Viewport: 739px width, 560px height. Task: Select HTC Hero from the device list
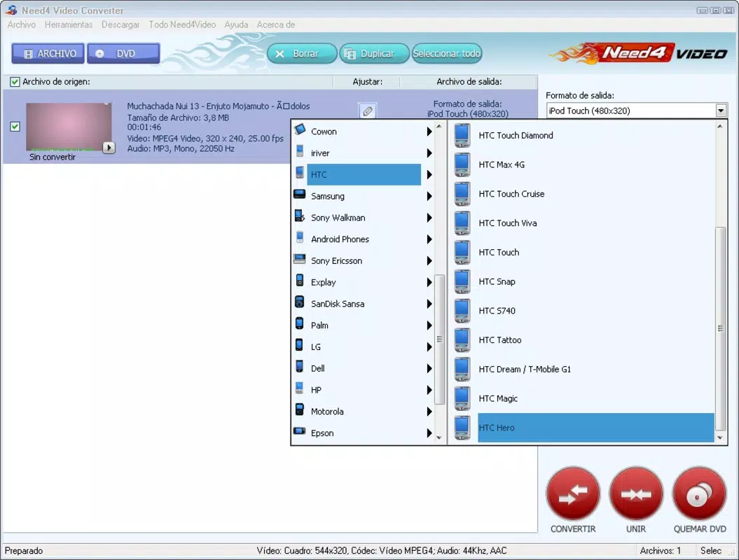point(595,428)
